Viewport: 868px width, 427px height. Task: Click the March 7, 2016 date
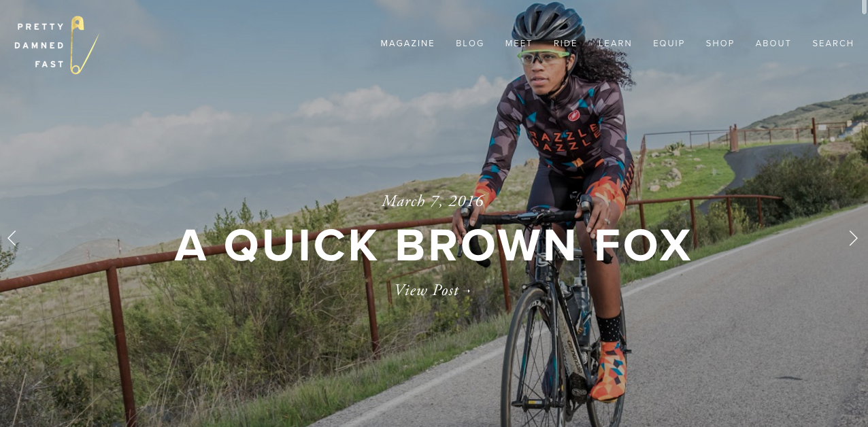(x=433, y=201)
